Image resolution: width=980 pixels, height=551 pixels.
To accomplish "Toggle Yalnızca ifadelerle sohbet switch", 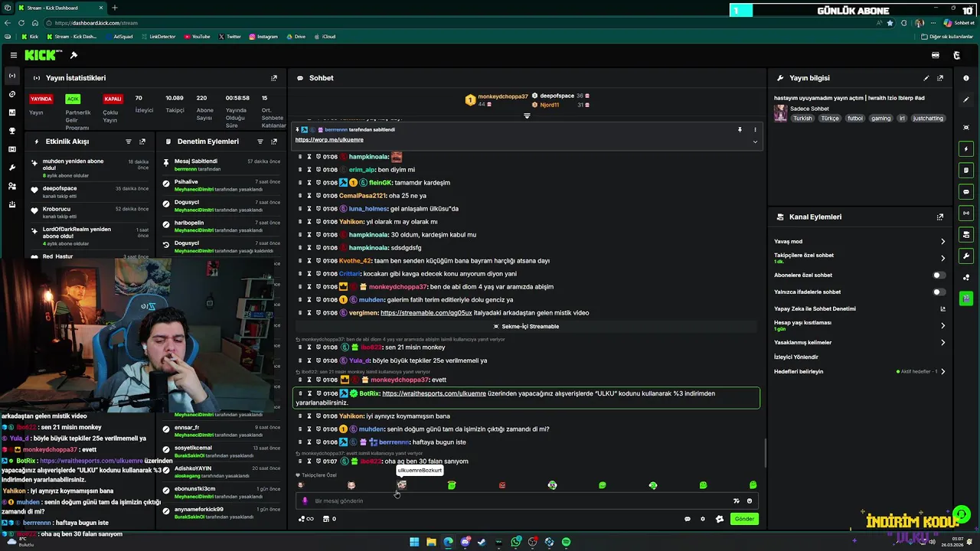I will click(x=939, y=292).
